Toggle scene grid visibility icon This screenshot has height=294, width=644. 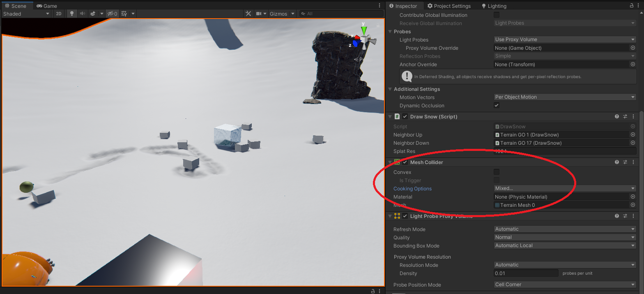click(124, 14)
